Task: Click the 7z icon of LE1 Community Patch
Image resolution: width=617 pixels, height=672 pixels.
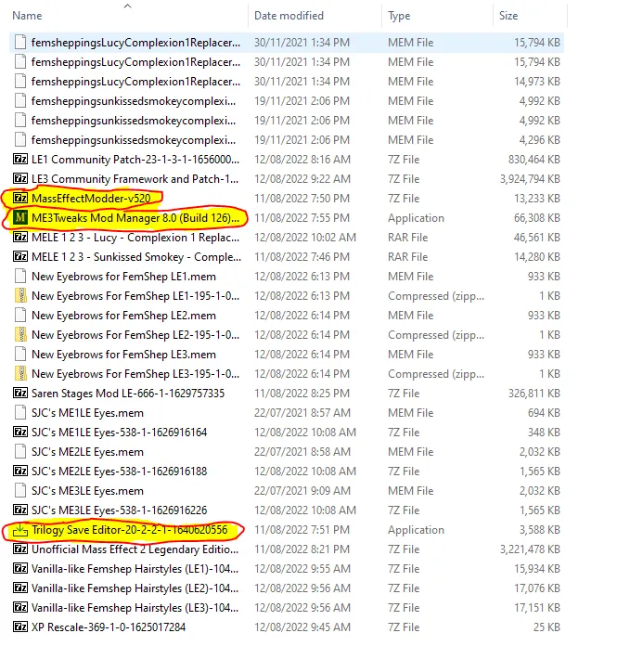Action: pyautogui.click(x=20, y=160)
